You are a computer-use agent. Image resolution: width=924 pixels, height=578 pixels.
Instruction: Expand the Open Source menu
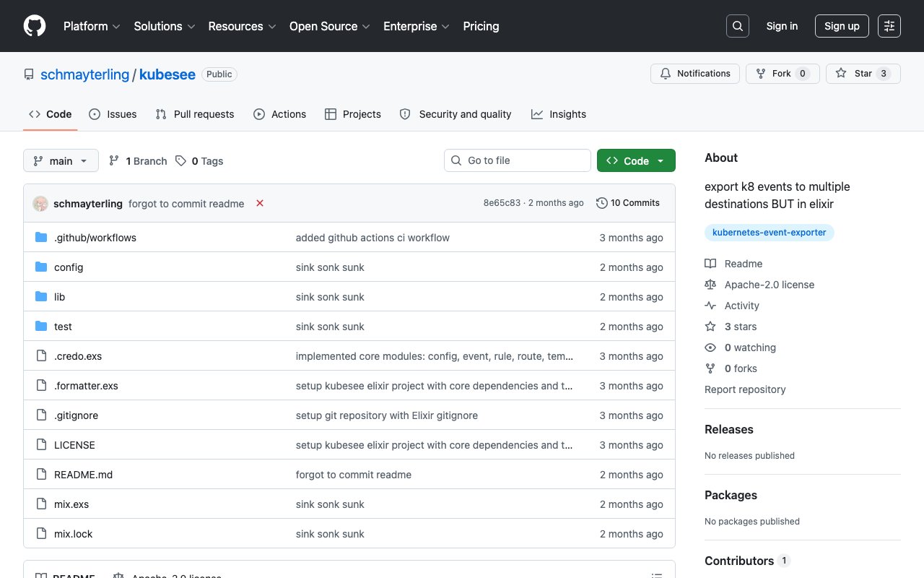(330, 26)
